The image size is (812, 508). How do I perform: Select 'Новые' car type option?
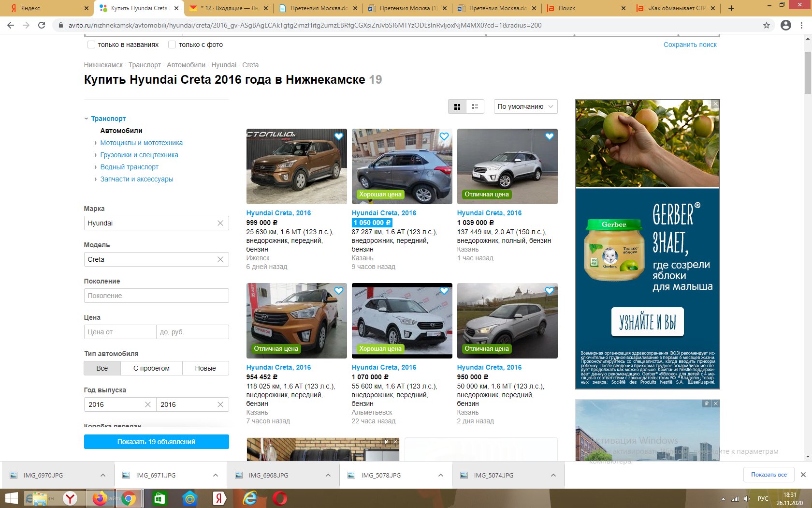tap(205, 368)
